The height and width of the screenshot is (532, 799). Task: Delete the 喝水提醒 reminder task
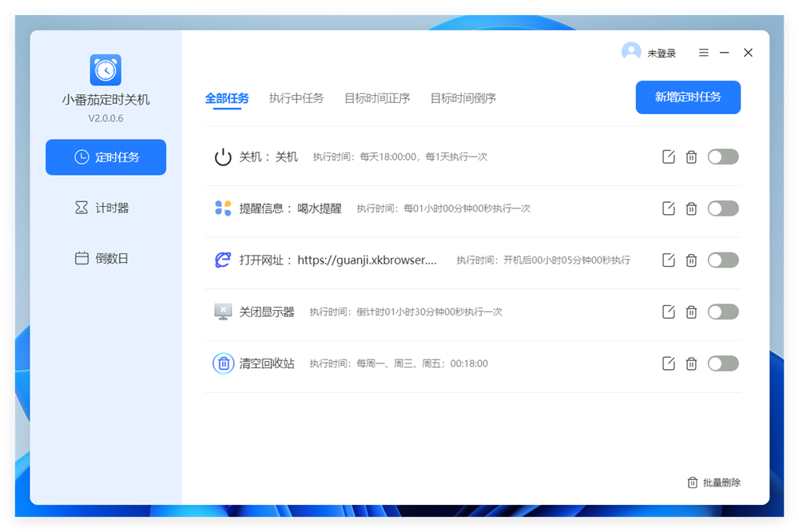pos(691,208)
